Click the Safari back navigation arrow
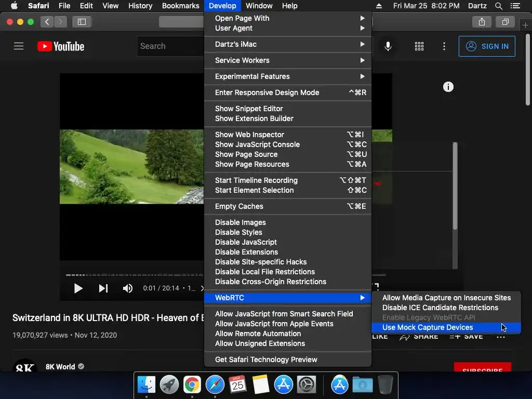 click(47, 22)
